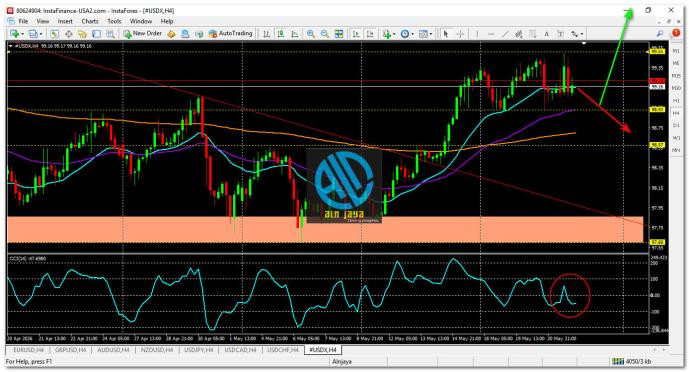The height and width of the screenshot is (372, 689).
Task: Open the Profiles icon
Action: tap(33, 34)
